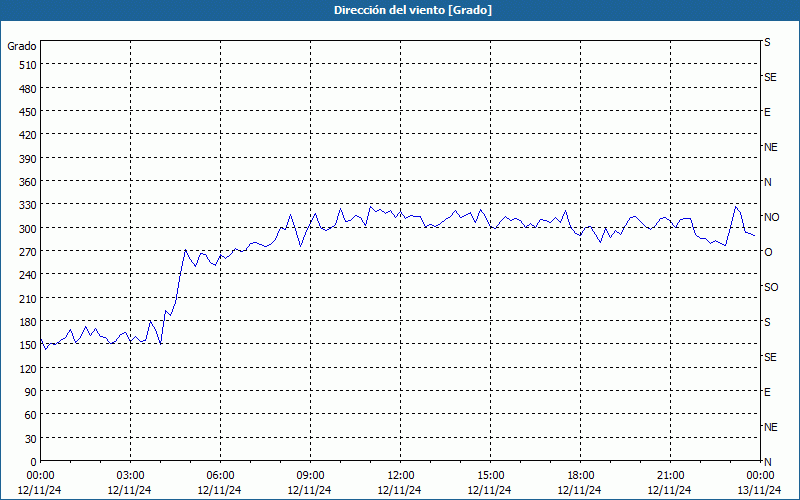Pick the 180 value on the left axis
Screen dimensions: 800x500
pyautogui.click(x=28, y=322)
